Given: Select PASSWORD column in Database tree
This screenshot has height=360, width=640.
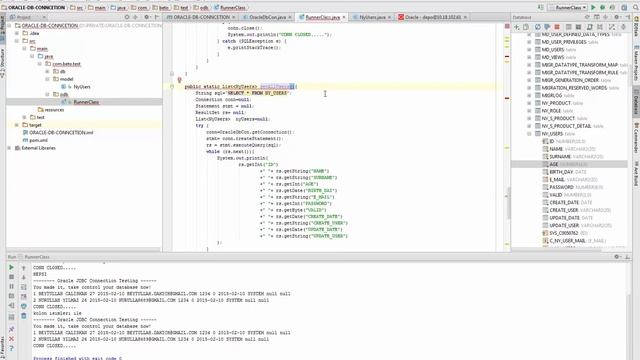Looking at the screenshot, I should [x=562, y=187].
